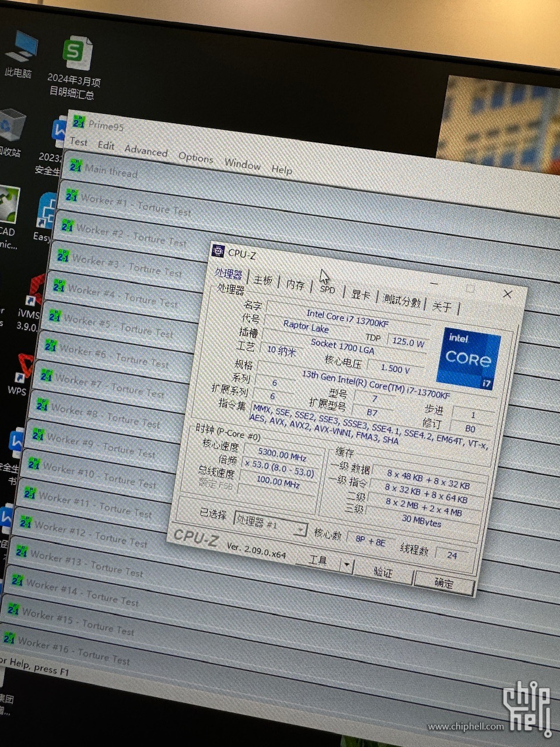Image resolution: width=560 pixels, height=747 pixels.
Task: Open the 处理器 #1 selection dropdown
Action: (x=269, y=524)
